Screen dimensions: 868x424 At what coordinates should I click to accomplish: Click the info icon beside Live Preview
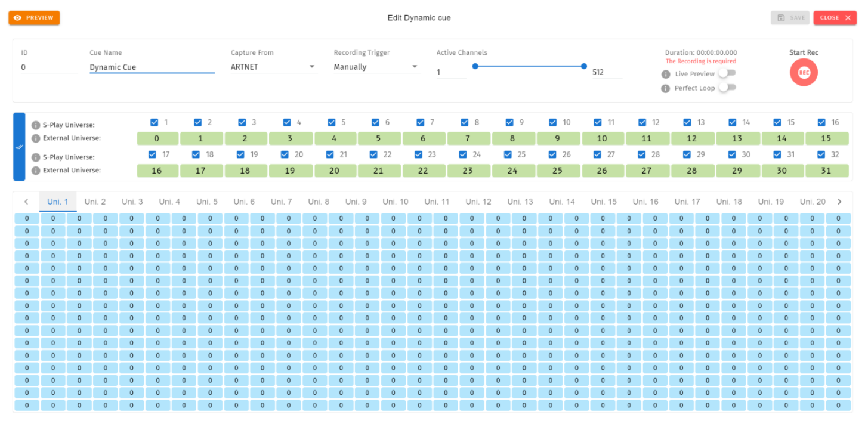coord(666,75)
